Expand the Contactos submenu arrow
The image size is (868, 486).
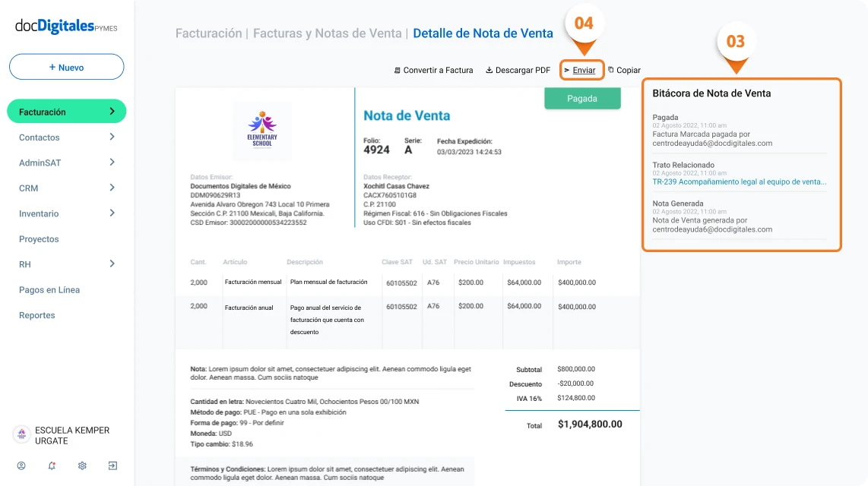pos(112,137)
